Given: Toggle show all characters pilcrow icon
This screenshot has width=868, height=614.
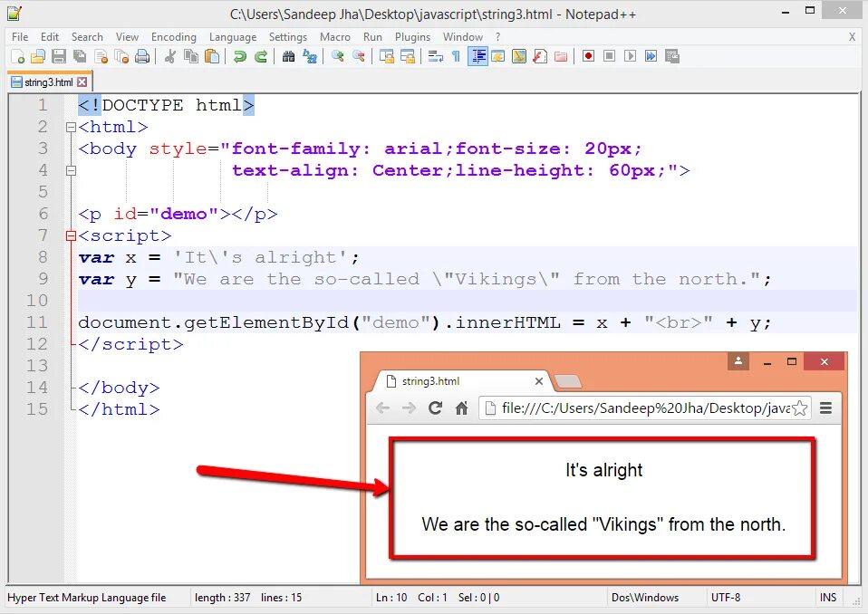Looking at the screenshot, I should 456,56.
